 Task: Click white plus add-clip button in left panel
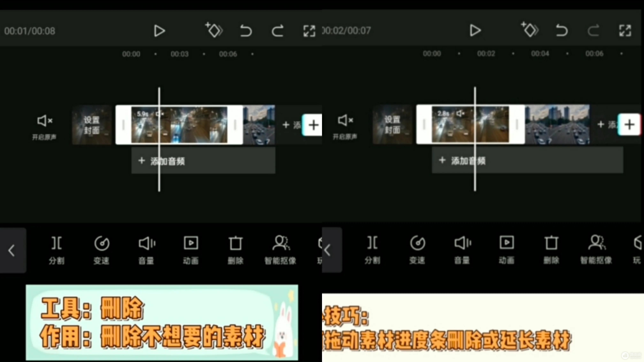pyautogui.click(x=313, y=125)
